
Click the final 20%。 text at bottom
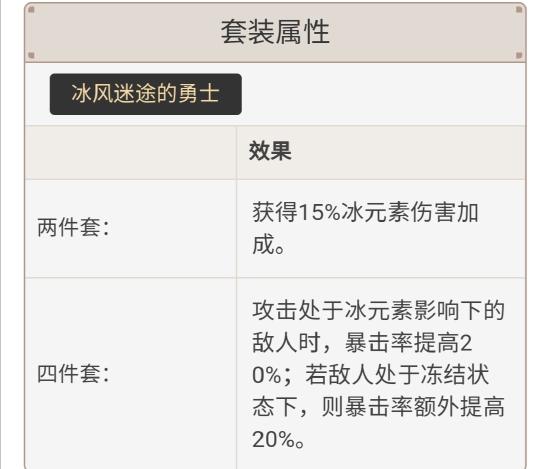(x=278, y=439)
